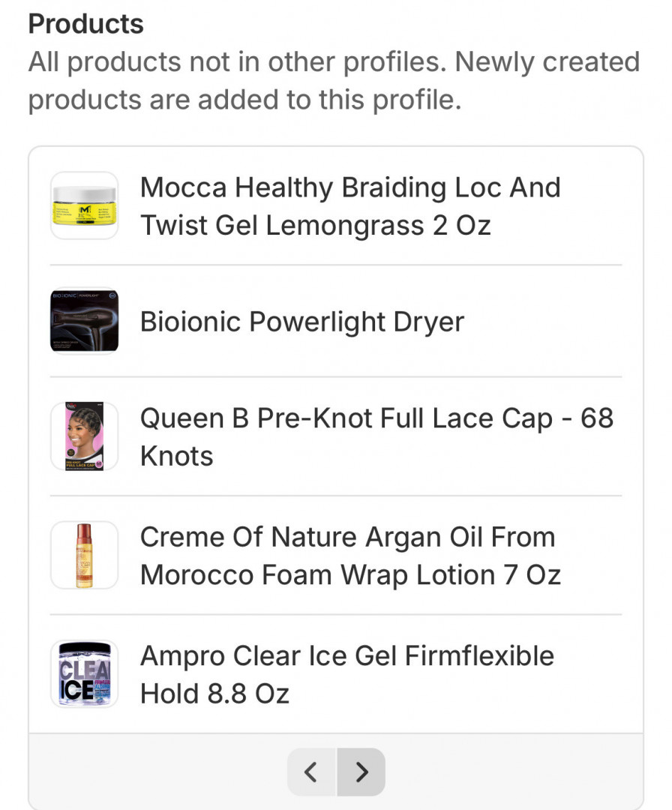
Task: Open the Bioionic Powerlight Dryer product image
Action: (x=84, y=321)
